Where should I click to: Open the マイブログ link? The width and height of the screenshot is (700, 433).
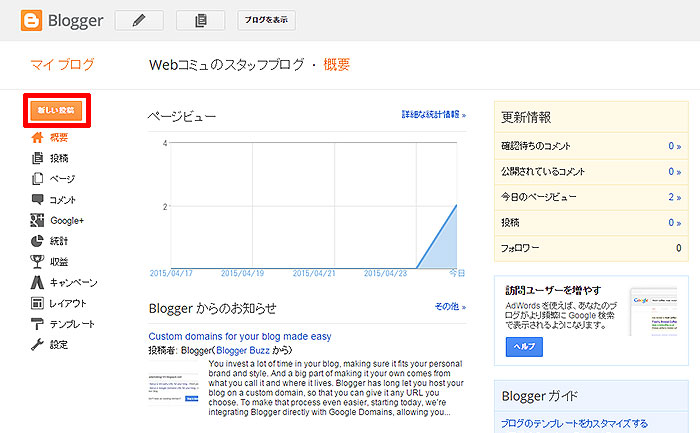(62, 65)
